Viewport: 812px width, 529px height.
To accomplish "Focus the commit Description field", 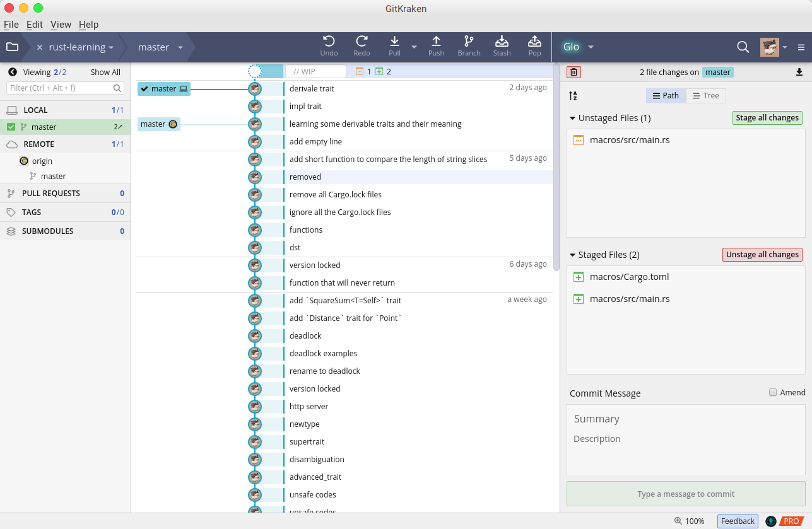I will (686, 439).
